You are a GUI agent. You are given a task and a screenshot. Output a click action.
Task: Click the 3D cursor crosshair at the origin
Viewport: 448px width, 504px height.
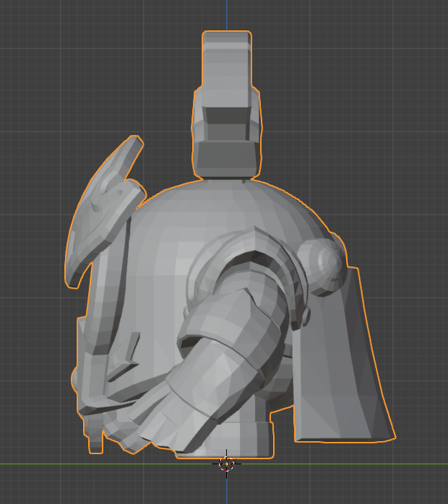[227, 464]
